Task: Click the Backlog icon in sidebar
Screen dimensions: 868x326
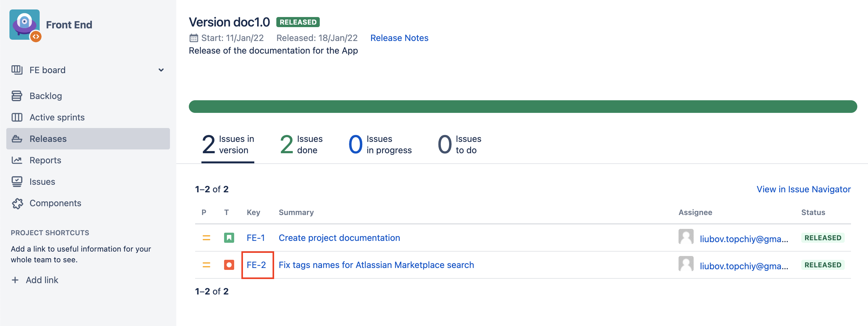Action: pos(17,96)
